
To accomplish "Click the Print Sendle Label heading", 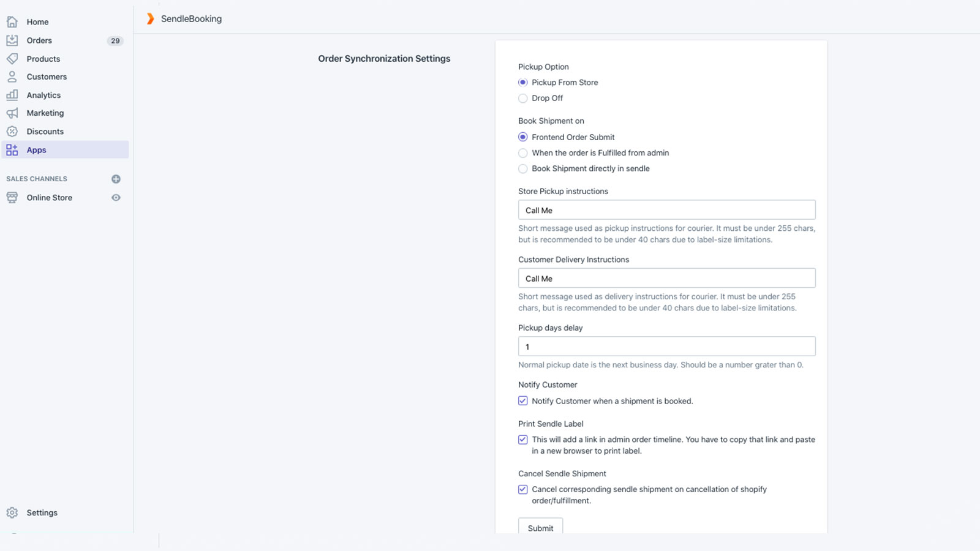I will 551,424.
